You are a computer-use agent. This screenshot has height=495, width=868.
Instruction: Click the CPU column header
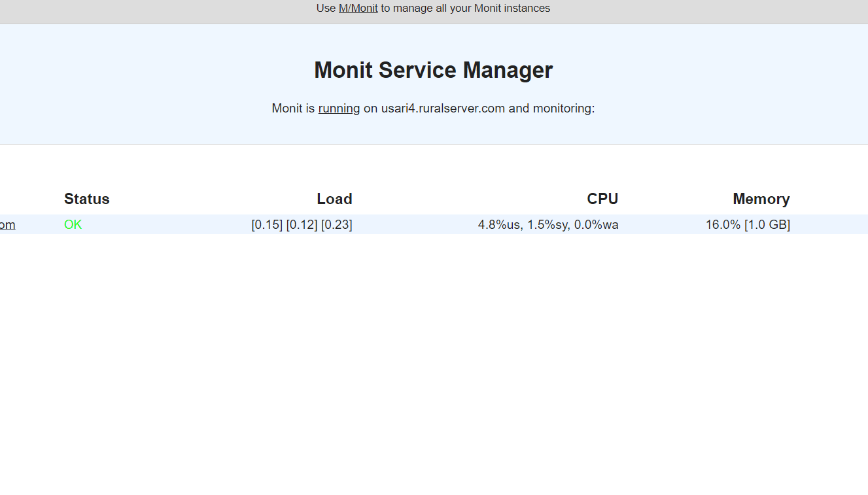pos(602,199)
